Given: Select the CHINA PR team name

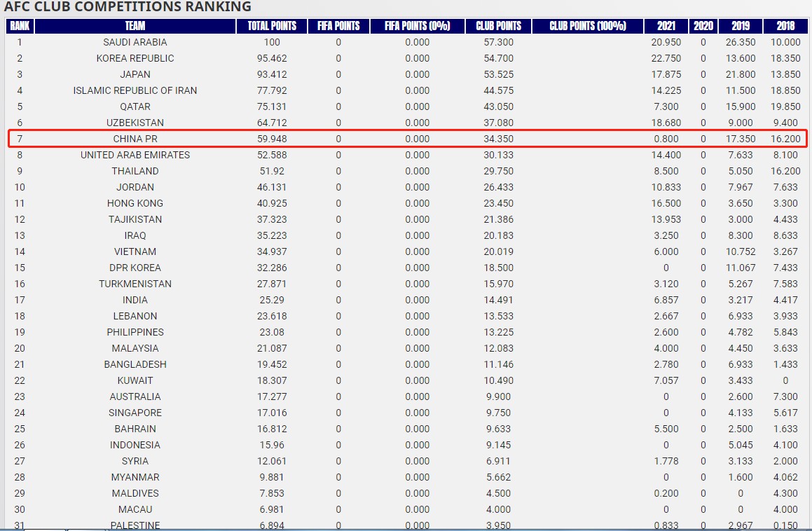Looking at the screenshot, I should pos(135,139).
